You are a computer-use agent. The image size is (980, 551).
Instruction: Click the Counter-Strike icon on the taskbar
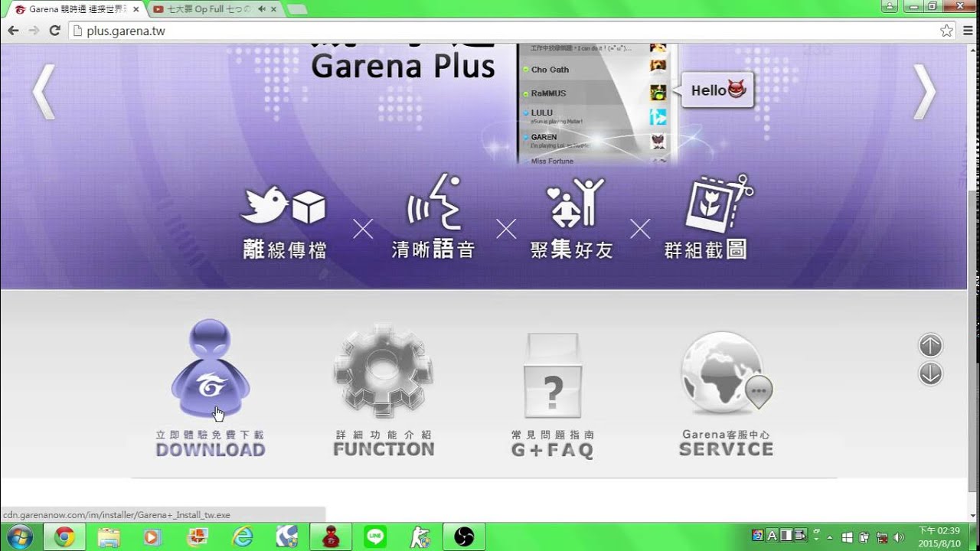420,537
